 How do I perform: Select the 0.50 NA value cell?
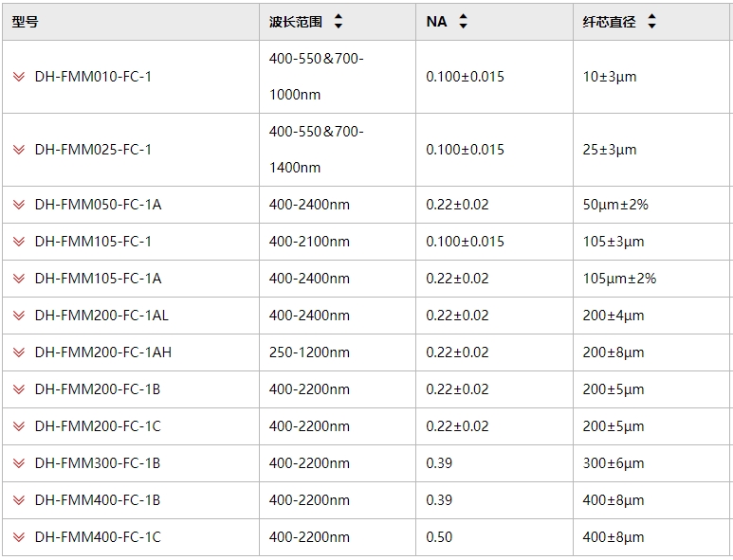click(x=494, y=537)
